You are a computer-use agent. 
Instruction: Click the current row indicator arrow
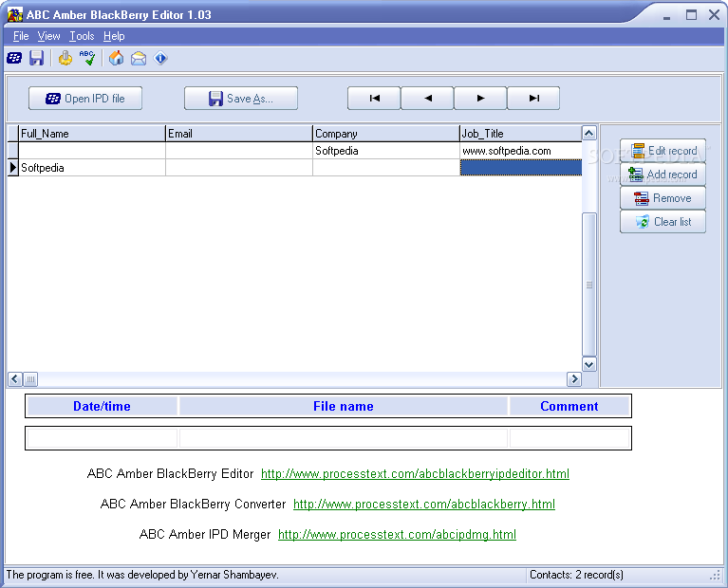13,168
